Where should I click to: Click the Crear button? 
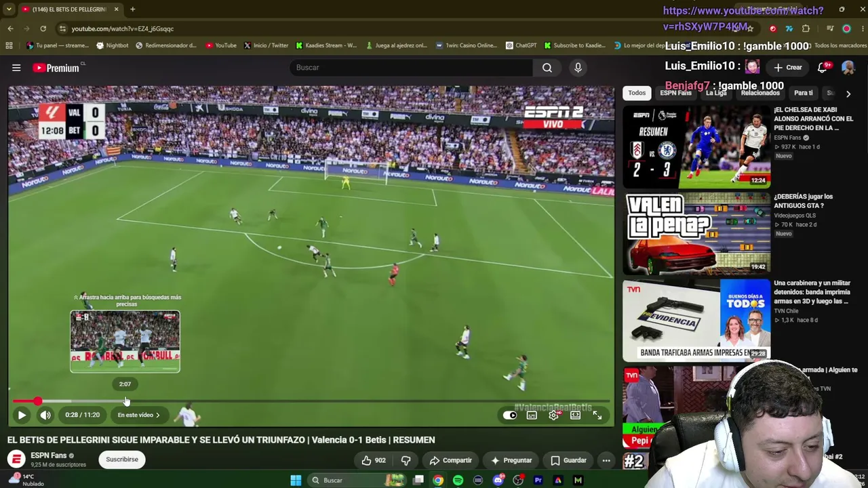coord(788,68)
